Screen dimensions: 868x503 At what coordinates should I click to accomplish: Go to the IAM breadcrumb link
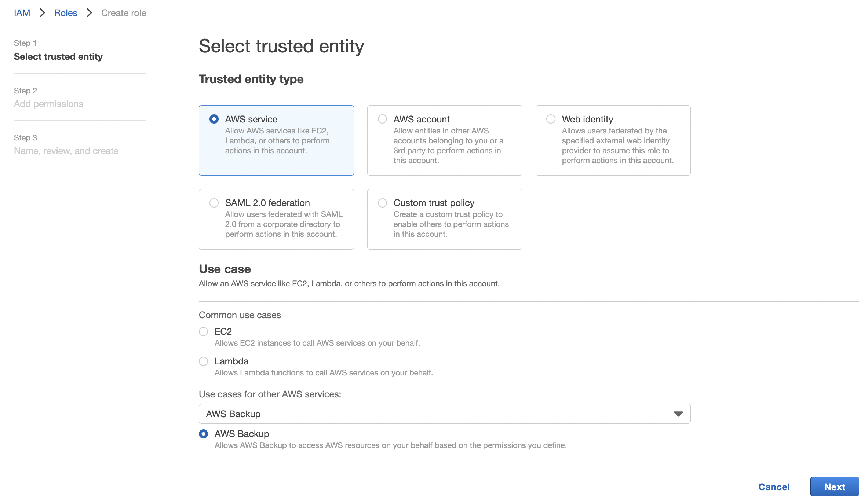point(22,13)
